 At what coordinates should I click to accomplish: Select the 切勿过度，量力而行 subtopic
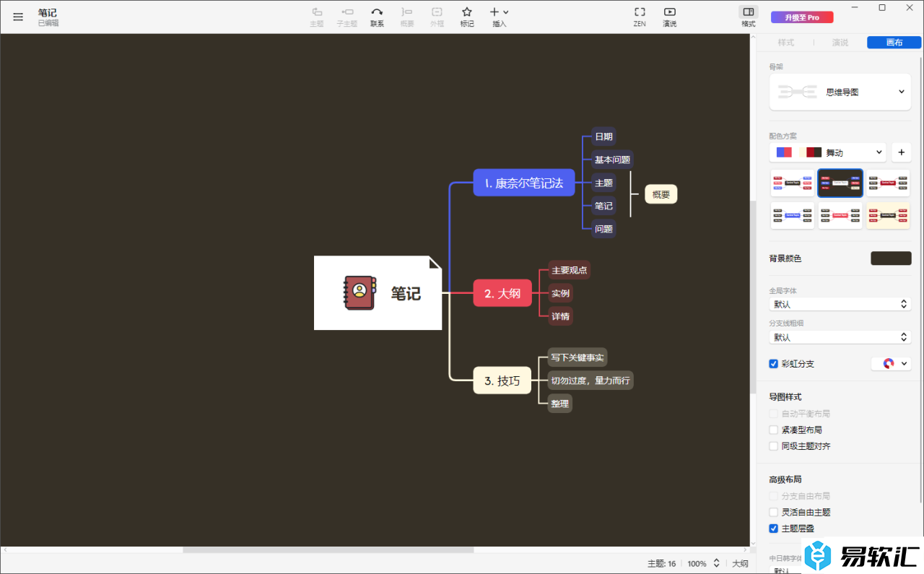[x=590, y=381]
